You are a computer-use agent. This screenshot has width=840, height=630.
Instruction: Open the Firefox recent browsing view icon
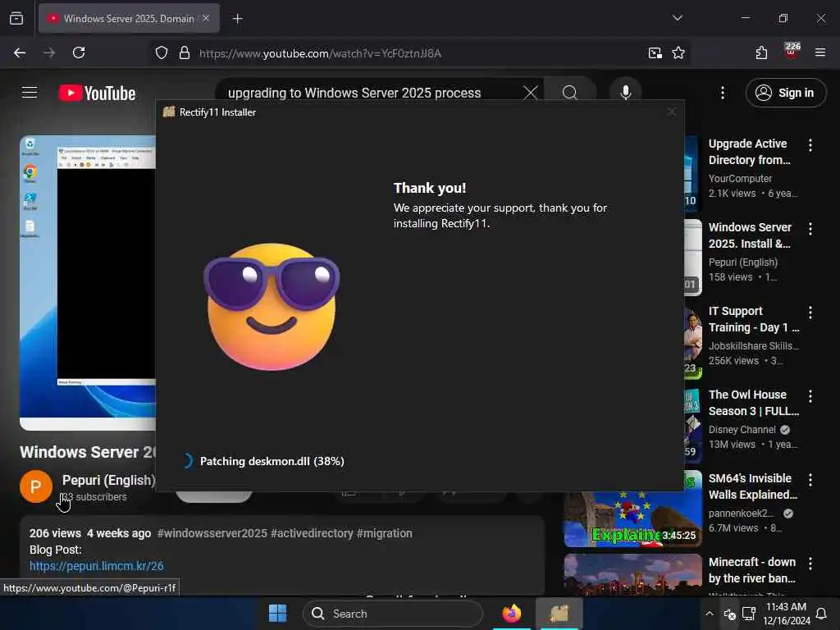(16, 18)
